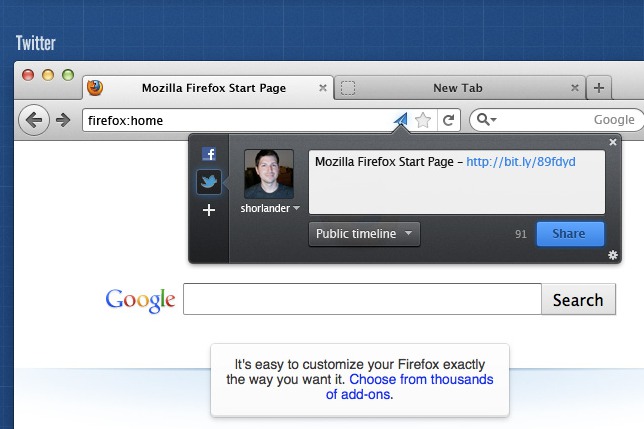Open a new tab with the plus button
The height and width of the screenshot is (429, 644).
pyautogui.click(x=599, y=87)
